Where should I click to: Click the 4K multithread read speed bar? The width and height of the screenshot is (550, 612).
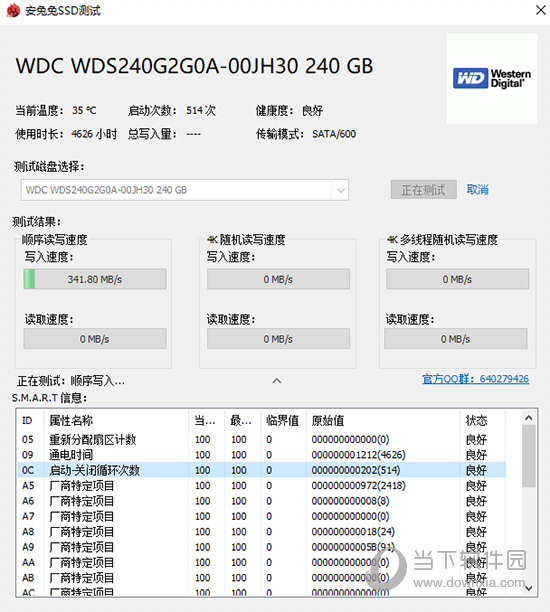[x=456, y=339]
